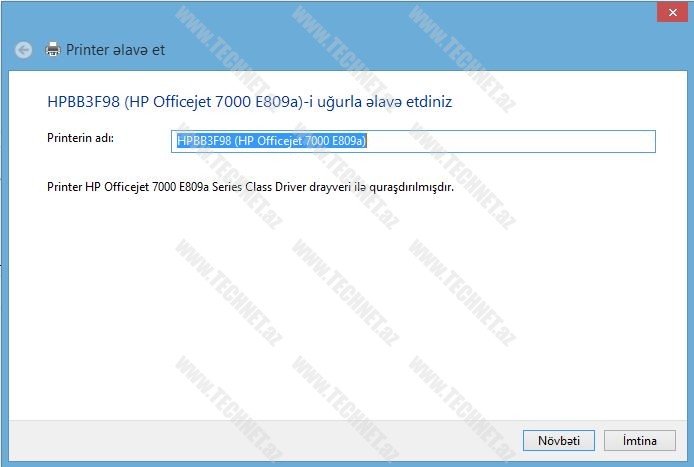Cancel the wizard with the İmtina button
694x467 pixels.
639,440
